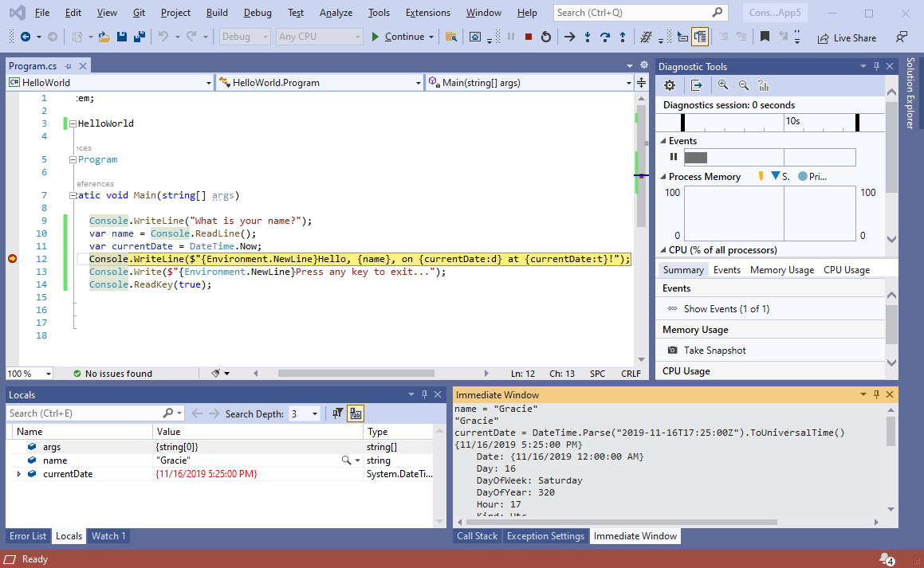This screenshot has height=568, width=924.
Task: Click the Save All icon
Action: [x=140, y=37]
